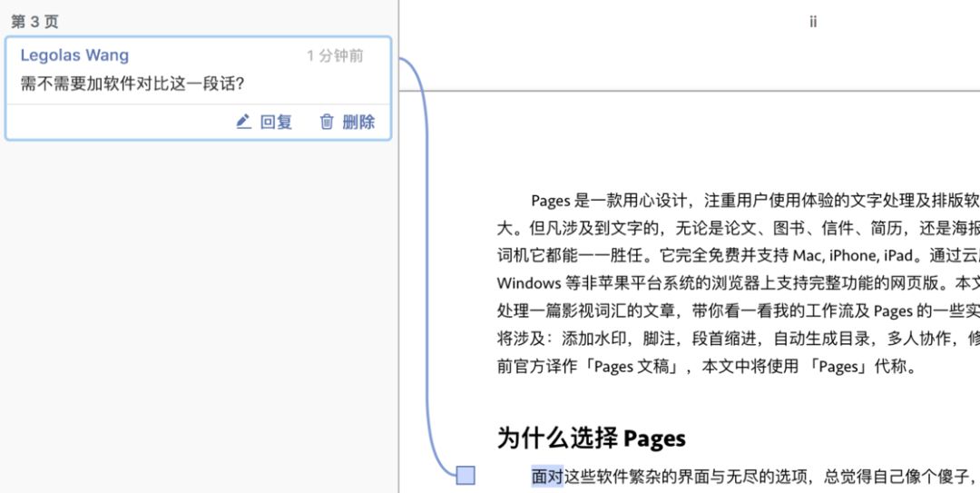Click the paragraph line starting with Pages 是一款用心设计
Image resolution: width=980 pixels, height=493 pixels.
[x=755, y=201]
